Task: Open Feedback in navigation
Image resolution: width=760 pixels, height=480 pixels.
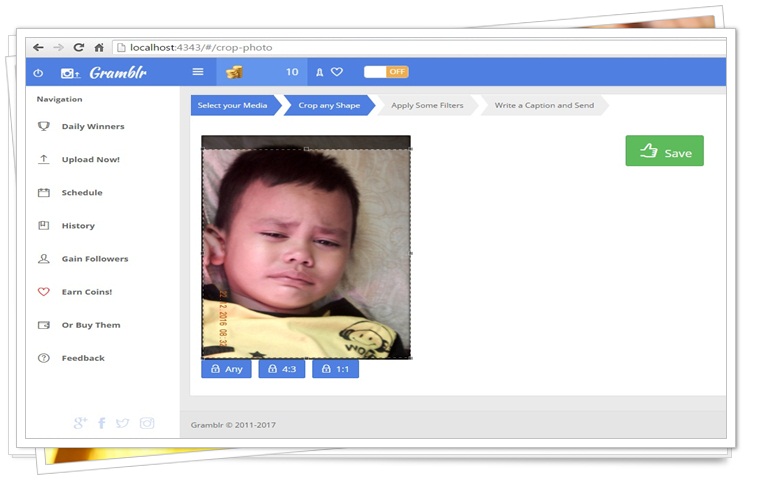Action: tap(83, 358)
